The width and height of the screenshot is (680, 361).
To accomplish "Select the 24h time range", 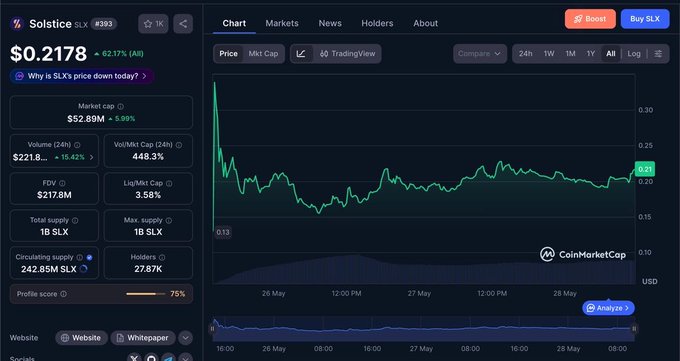I will click(526, 54).
